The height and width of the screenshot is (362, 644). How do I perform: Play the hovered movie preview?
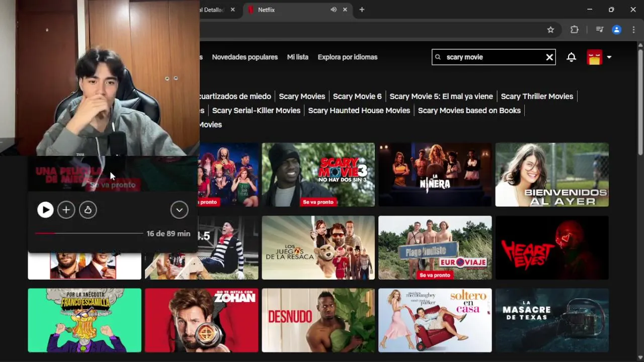pyautogui.click(x=45, y=210)
